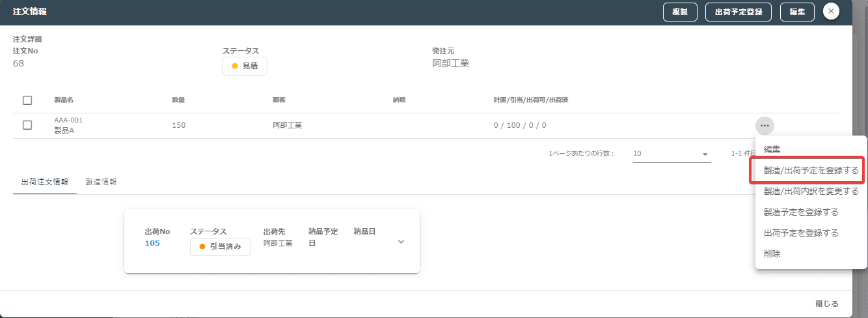Toggle the select-all checkbox in table header
Viewport: 868px width, 318px height.
(x=27, y=100)
